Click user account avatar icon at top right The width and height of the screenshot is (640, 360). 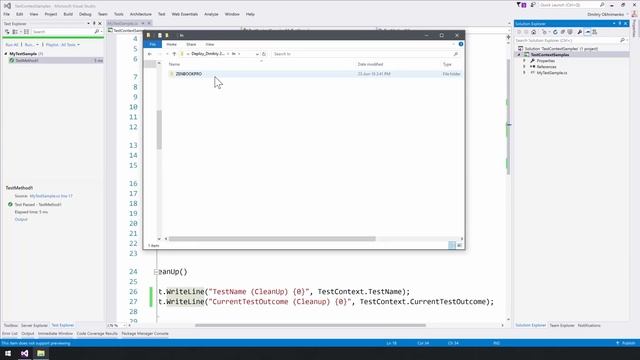(x=634, y=14)
